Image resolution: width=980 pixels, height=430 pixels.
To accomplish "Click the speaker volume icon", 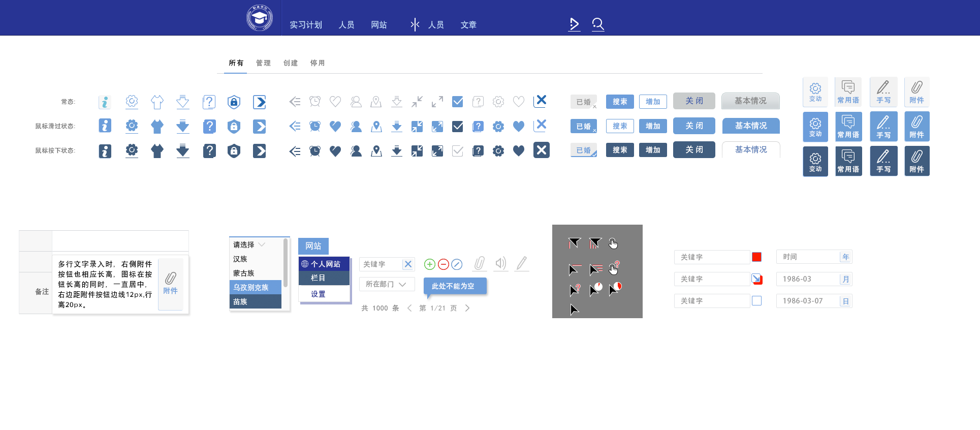I will pyautogui.click(x=500, y=263).
